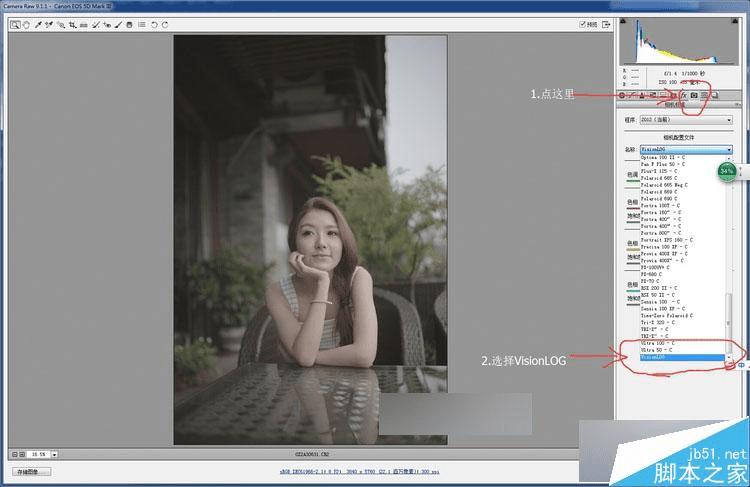This screenshot has width=750, height=487.
Task: Select the White Balance eyedropper tool
Action: (38, 25)
